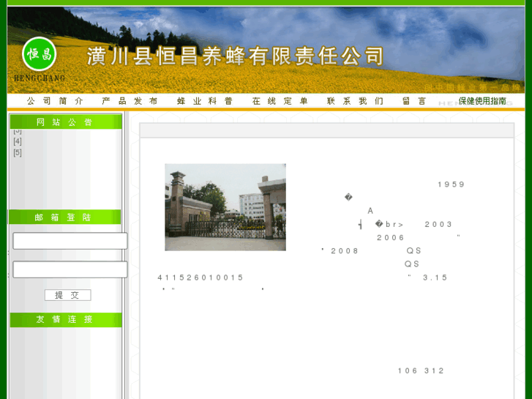Focus the second mailbox login input field
Viewport: 532px width, 399px height.
(x=70, y=269)
